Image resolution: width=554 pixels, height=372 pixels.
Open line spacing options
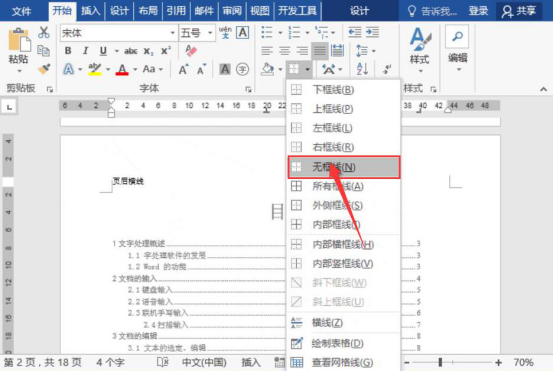[x=365, y=51]
